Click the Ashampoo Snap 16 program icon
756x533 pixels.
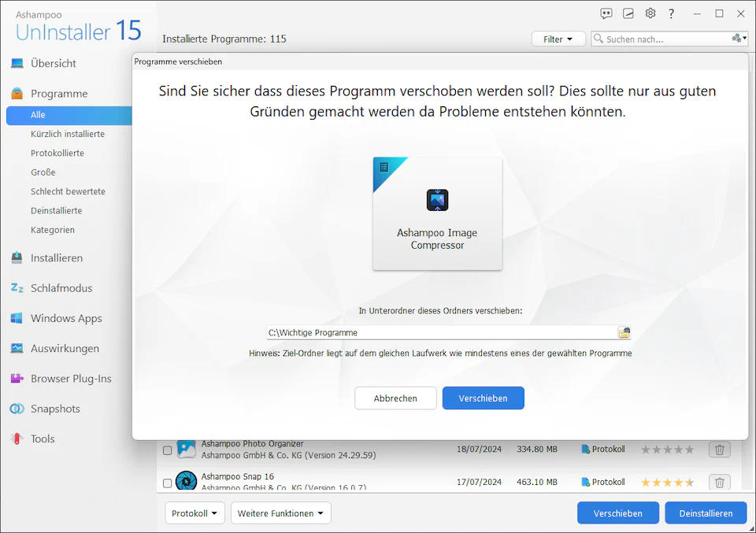pyautogui.click(x=186, y=480)
